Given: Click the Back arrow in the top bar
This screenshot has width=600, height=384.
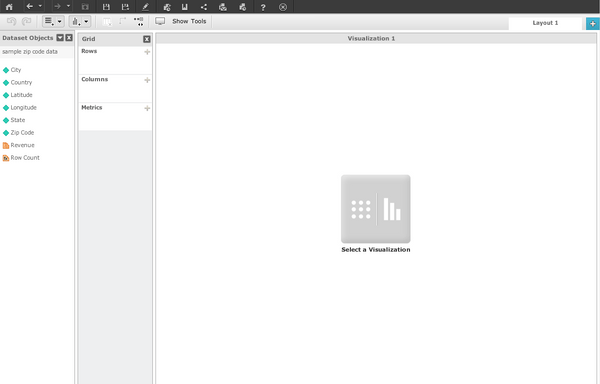Looking at the screenshot, I should coord(29,6).
